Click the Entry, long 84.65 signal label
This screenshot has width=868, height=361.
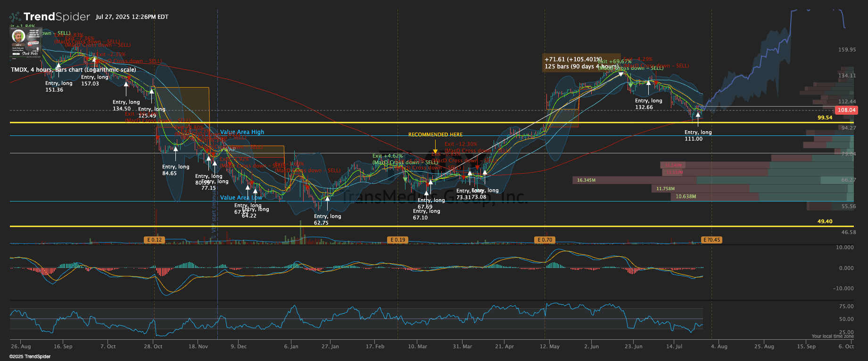click(175, 170)
